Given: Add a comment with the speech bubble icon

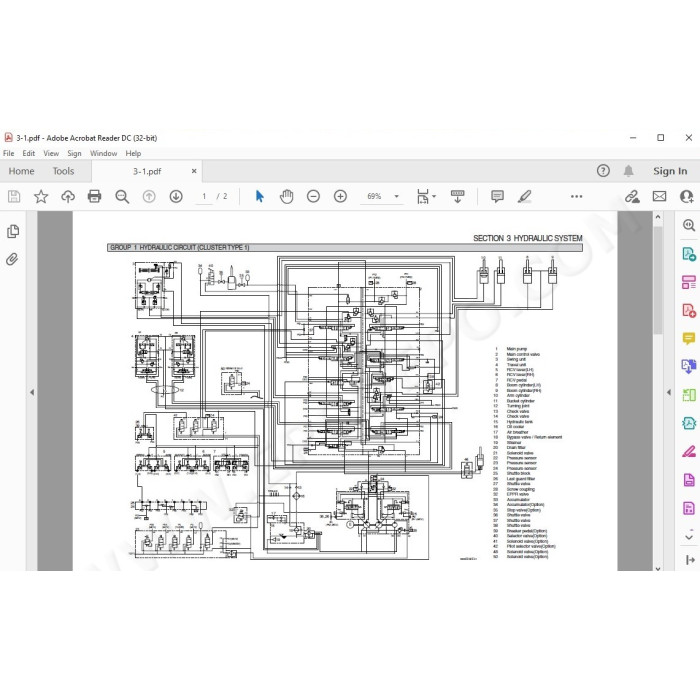Looking at the screenshot, I should tap(497, 196).
